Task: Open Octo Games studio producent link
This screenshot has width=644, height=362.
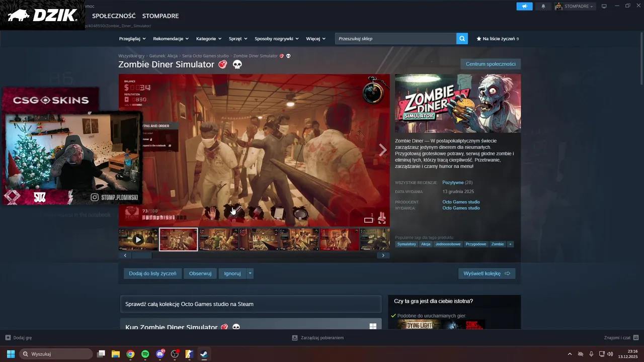Action: [461, 202]
